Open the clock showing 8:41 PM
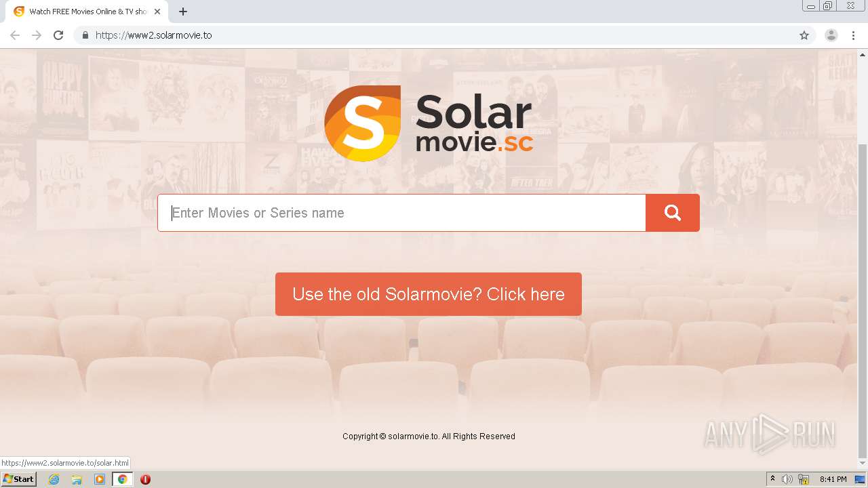The height and width of the screenshot is (488, 868). pyautogui.click(x=833, y=479)
